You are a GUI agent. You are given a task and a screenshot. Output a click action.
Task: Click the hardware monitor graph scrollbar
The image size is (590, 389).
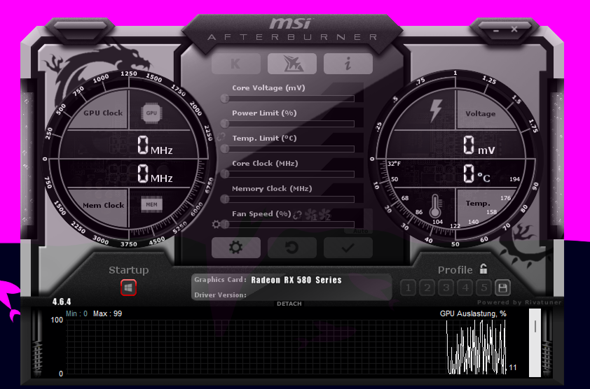point(535,343)
